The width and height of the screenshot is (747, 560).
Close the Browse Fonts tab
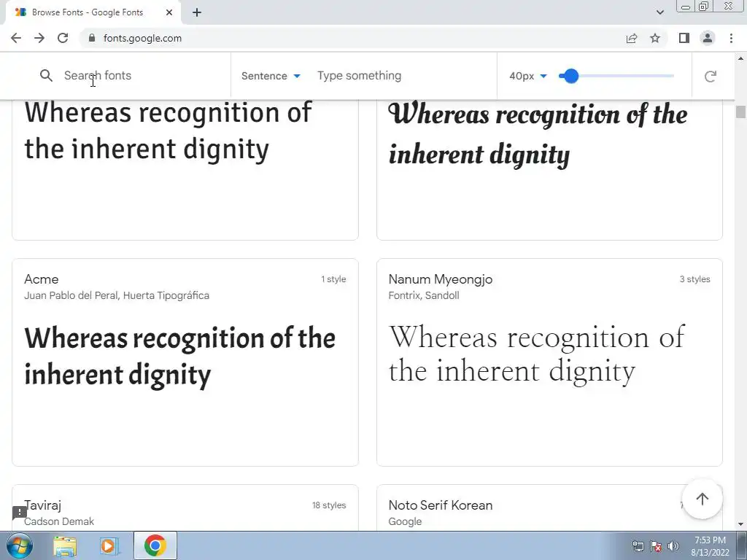click(x=169, y=12)
